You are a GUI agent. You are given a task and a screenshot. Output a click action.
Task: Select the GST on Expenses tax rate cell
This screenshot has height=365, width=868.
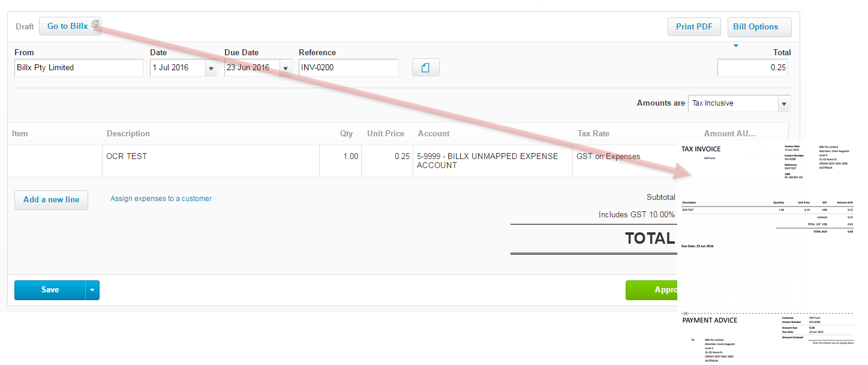[624, 161]
